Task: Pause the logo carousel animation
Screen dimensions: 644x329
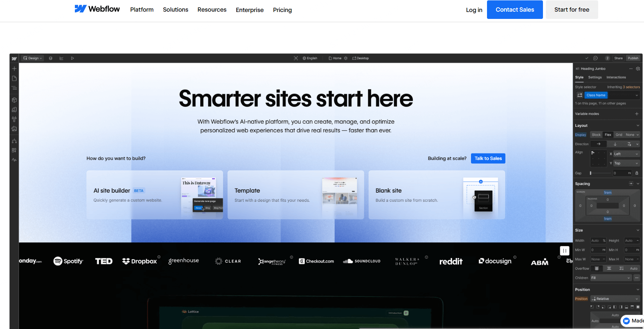Action: [564, 250]
